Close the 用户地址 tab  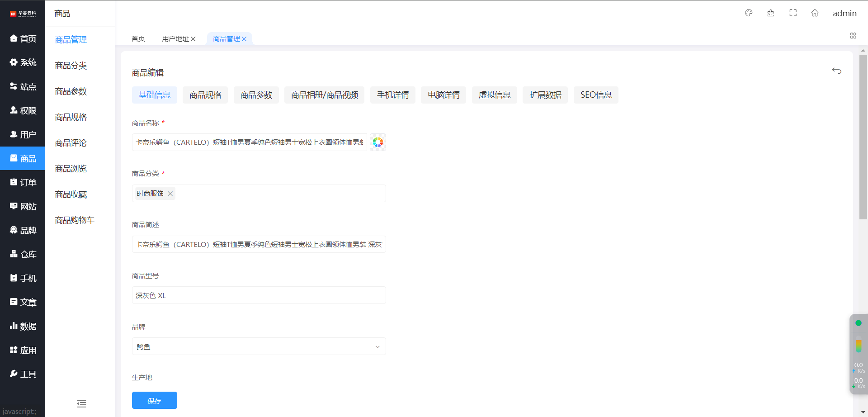pyautogui.click(x=193, y=39)
